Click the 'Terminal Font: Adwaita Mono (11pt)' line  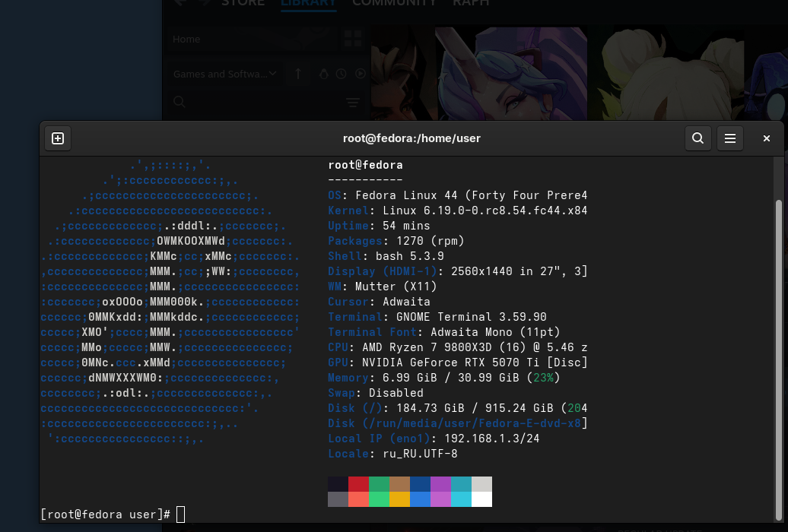pos(443,332)
